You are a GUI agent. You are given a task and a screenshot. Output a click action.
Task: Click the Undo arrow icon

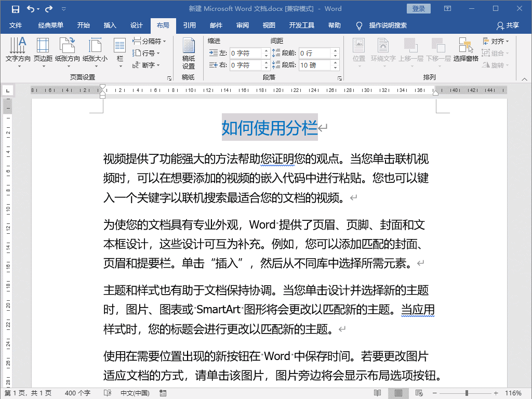click(31, 9)
